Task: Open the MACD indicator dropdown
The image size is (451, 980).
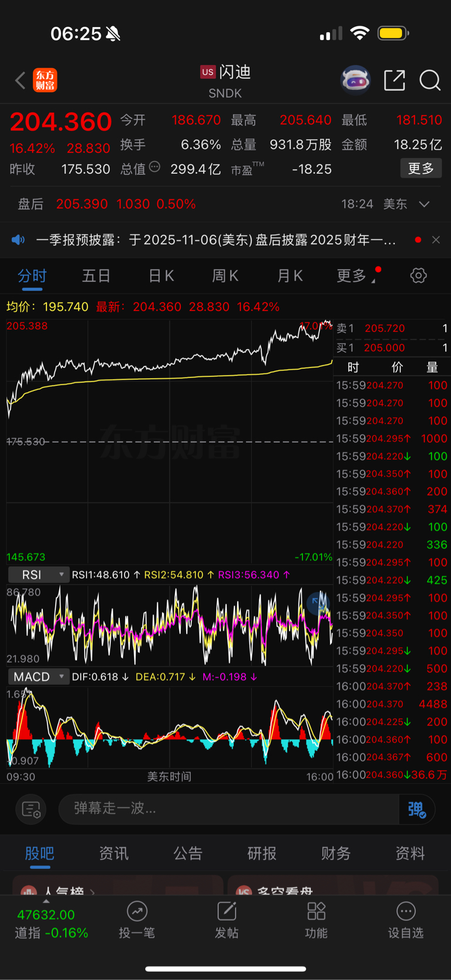Action: click(39, 676)
